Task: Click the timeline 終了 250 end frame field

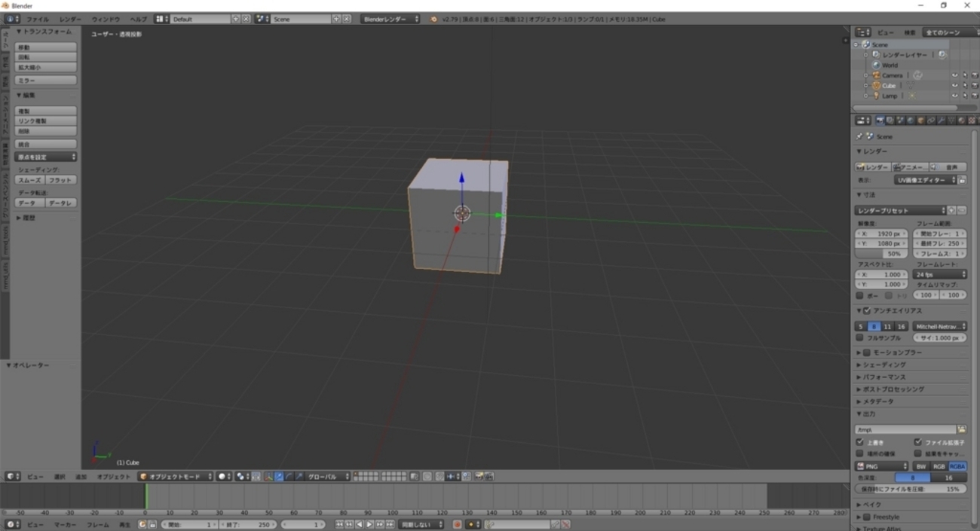Action: click(x=250, y=524)
